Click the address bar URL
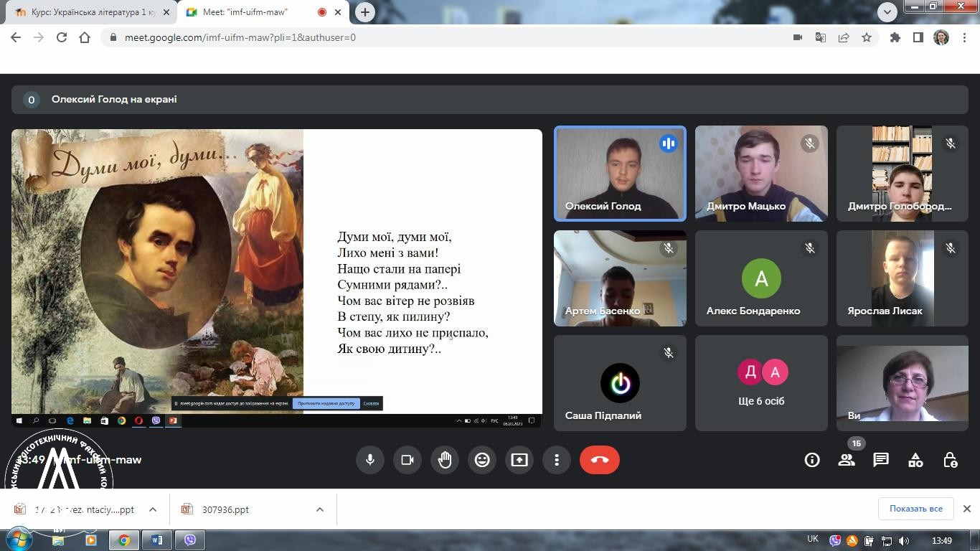Viewport: 980px width, 551px height. 240,37
